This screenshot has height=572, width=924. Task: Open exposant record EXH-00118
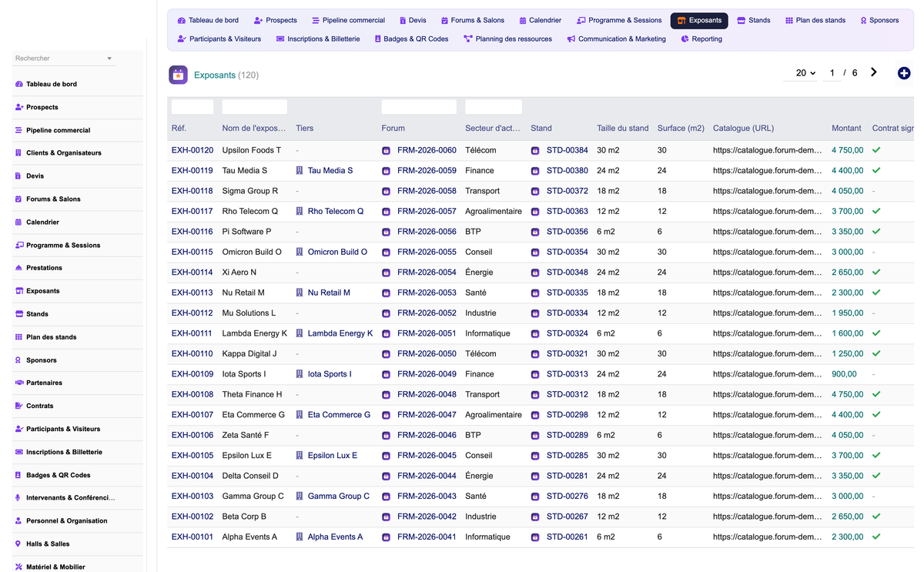pyautogui.click(x=192, y=191)
